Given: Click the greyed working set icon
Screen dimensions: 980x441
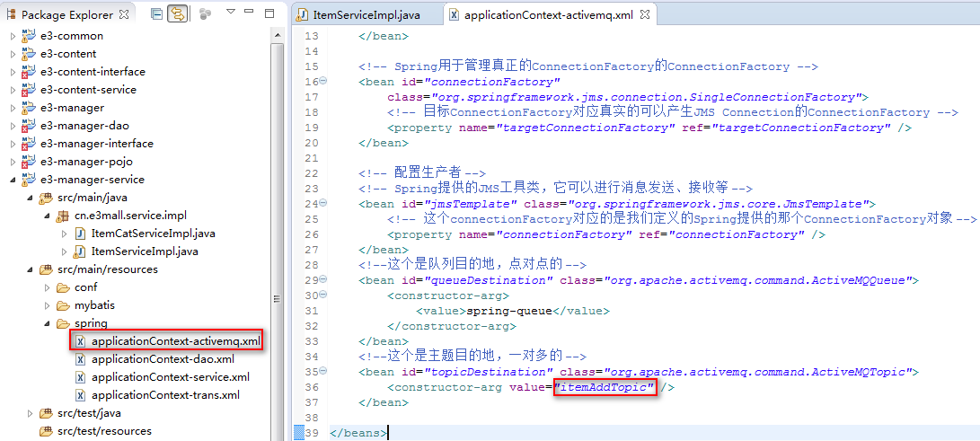Looking at the screenshot, I should click(x=205, y=13).
